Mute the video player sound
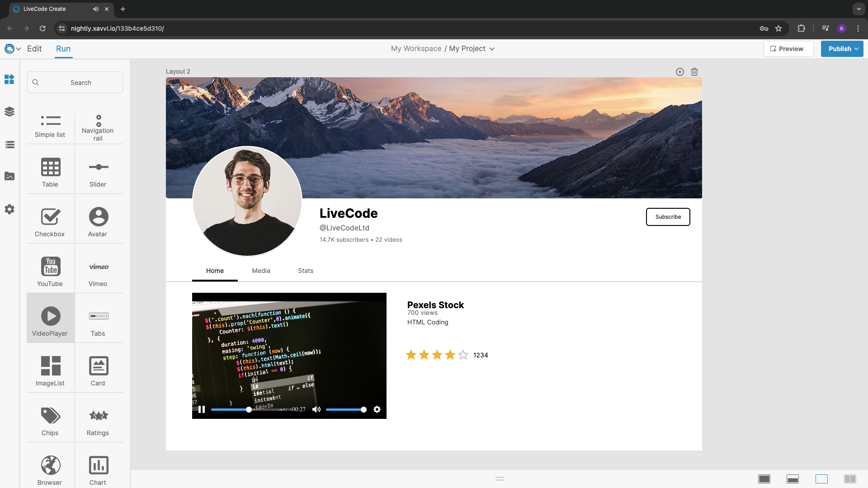The width and height of the screenshot is (868, 488). coord(316,409)
